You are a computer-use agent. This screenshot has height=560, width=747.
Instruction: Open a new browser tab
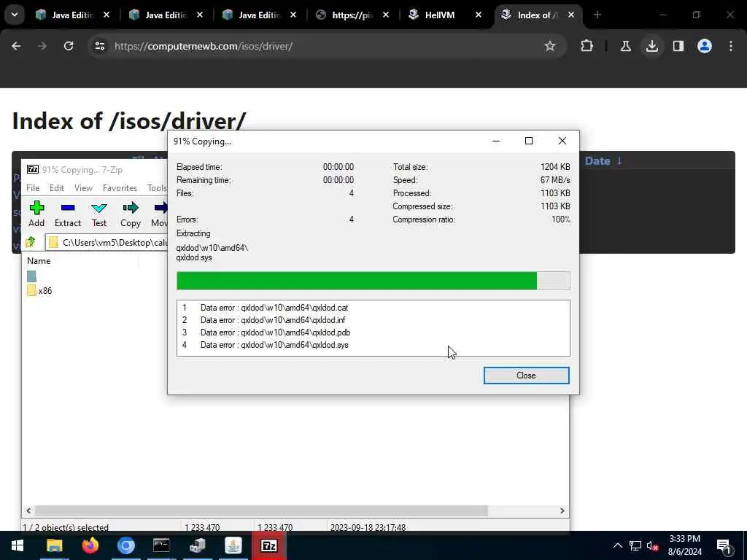coord(597,15)
